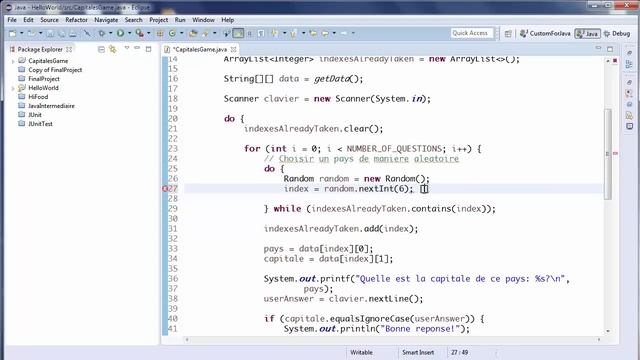Click the New Java Package toolbar icon
Screen dimensions: 640x360
[x=160, y=33]
